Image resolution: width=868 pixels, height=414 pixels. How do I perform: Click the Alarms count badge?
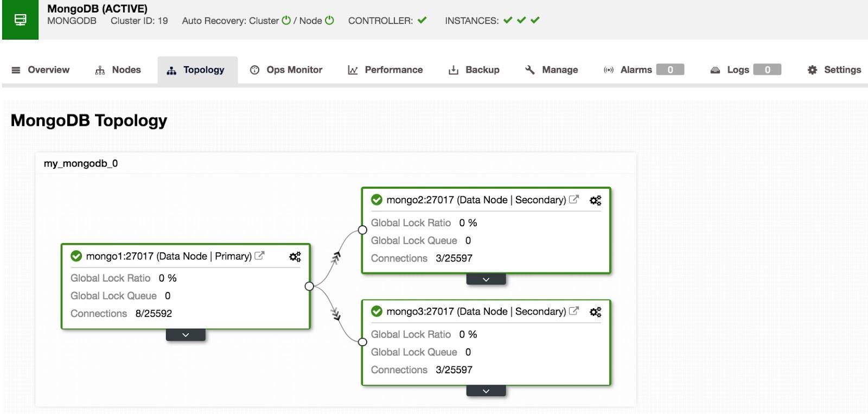click(670, 69)
